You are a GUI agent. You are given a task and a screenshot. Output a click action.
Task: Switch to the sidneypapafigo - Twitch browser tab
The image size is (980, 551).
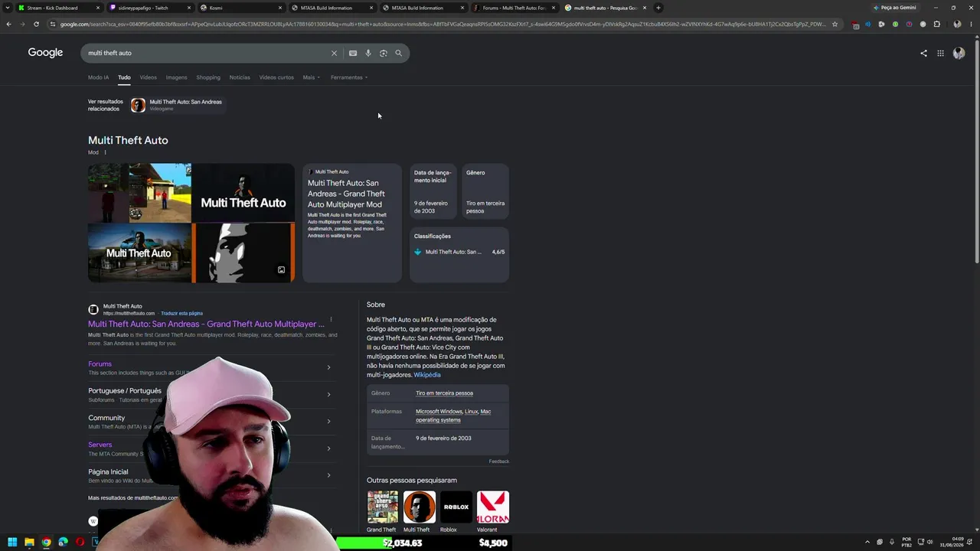pos(149,8)
